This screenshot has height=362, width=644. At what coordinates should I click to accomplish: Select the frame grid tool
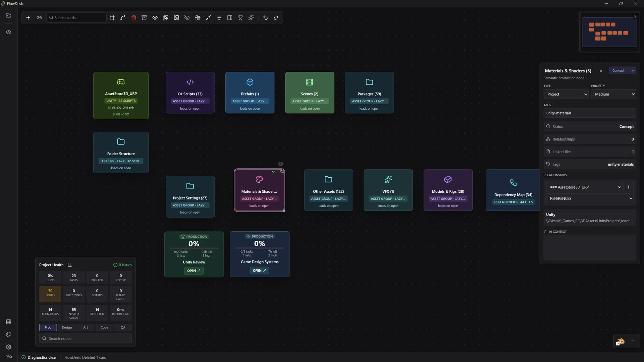[x=112, y=18]
